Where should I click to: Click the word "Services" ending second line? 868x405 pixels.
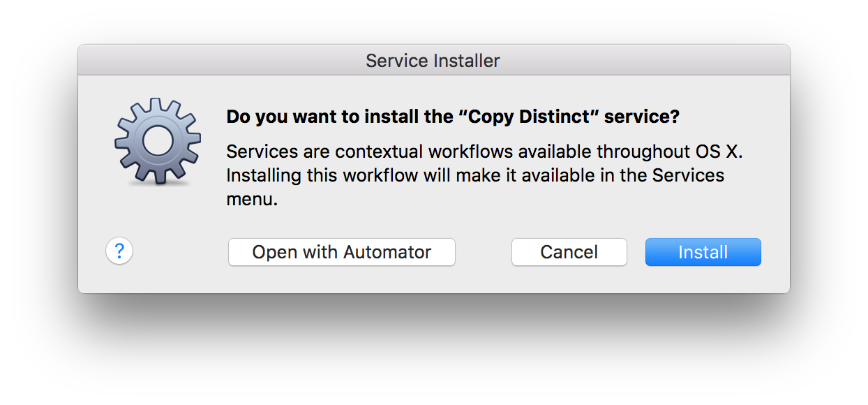click(x=688, y=175)
